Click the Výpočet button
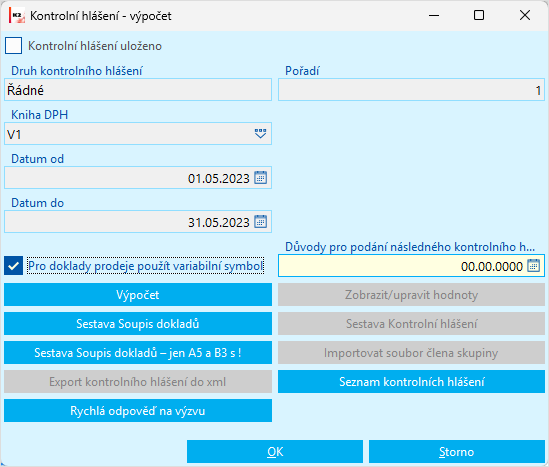 (x=138, y=295)
